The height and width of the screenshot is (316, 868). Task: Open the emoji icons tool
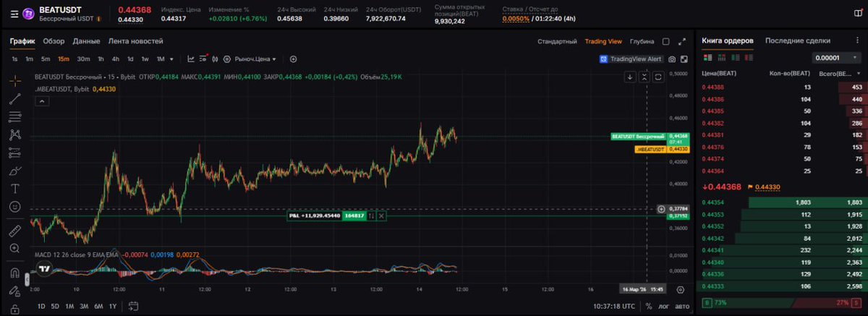click(14, 206)
